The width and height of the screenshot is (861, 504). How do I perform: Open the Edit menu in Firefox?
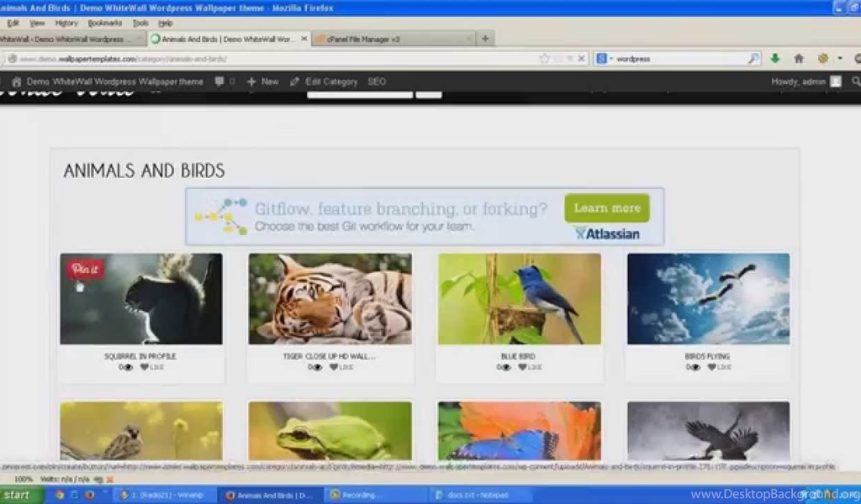[x=13, y=23]
